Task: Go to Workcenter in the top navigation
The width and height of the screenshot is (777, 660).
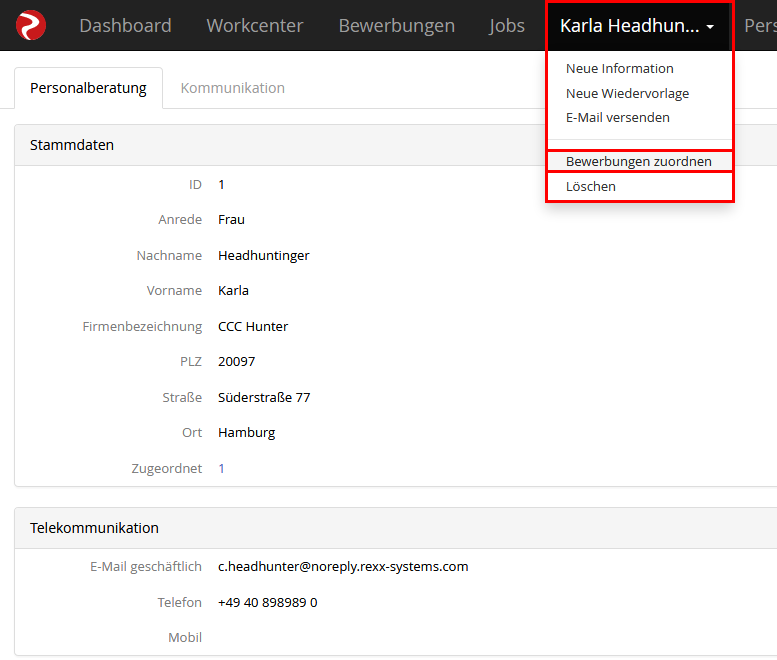Action: click(255, 25)
